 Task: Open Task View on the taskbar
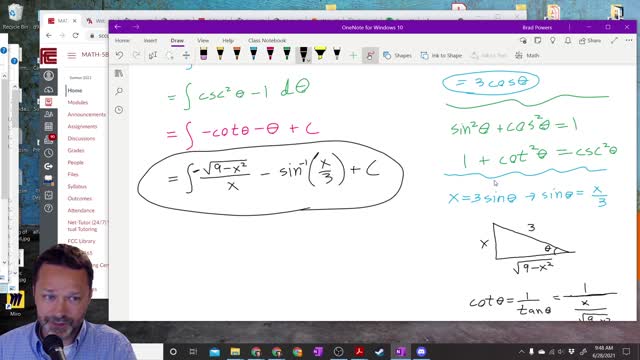coord(193,351)
